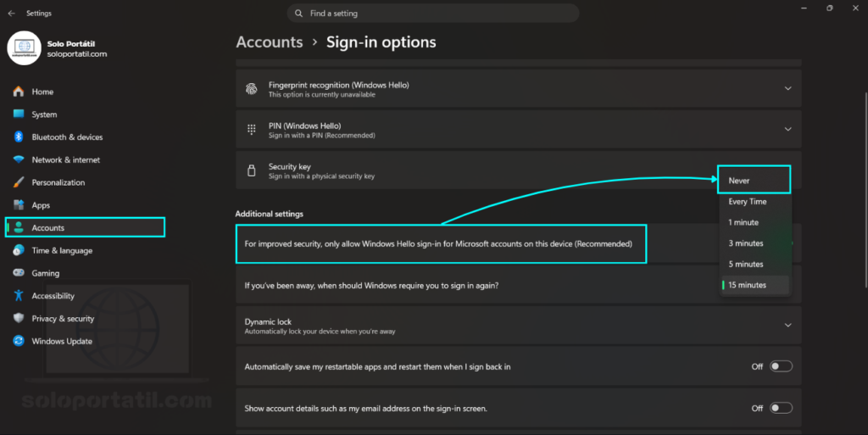Click the Windows Update sync icon

pyautogui.click(x=19, y=341)
